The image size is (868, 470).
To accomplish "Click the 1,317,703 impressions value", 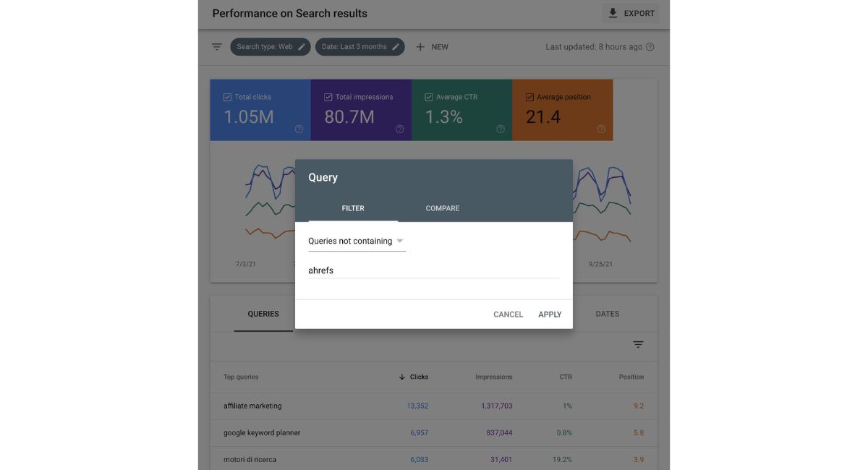I will pos(497,406).
